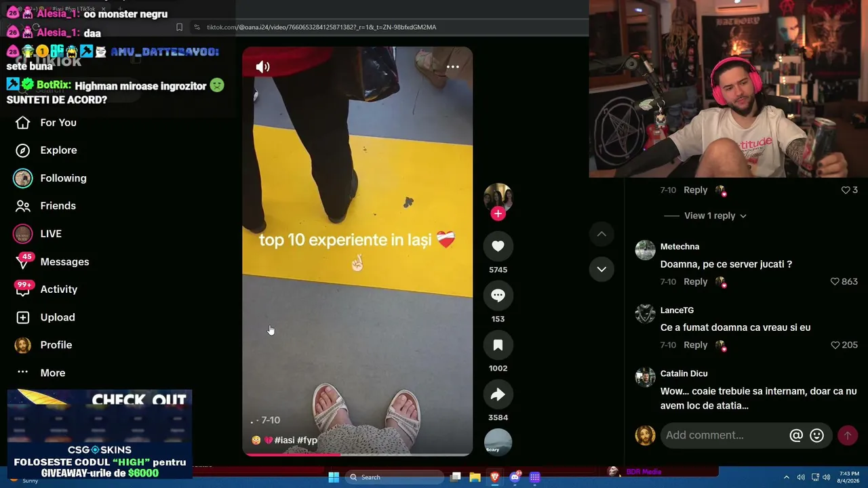The image size is (868, 488).
Task: Like the comment showing 3 likes
Action: coord(846,190)
